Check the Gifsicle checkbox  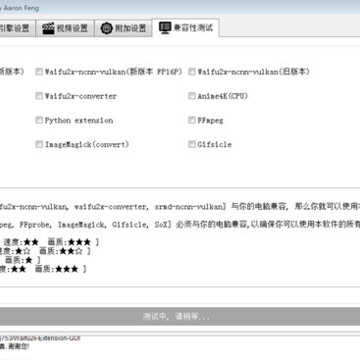tap(192, 144)
